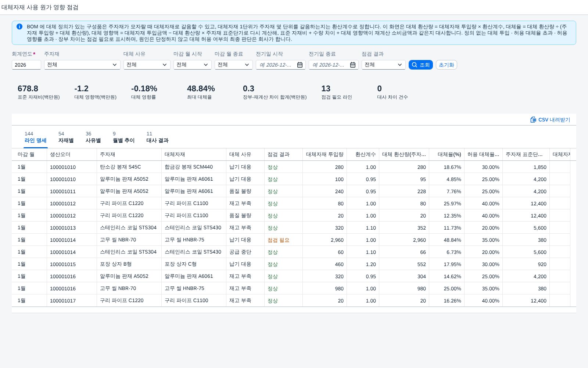Click the CSV 내려받기 download icon
Image resolution: width=588 pixels, height=368 pixels.
[x=533, y=120]
